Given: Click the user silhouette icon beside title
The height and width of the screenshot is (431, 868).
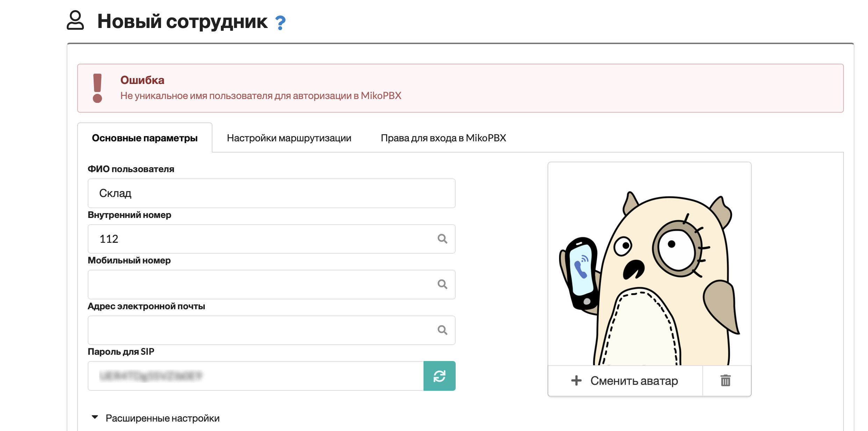Looking at the screenshot, I should (x=75, y=20).
